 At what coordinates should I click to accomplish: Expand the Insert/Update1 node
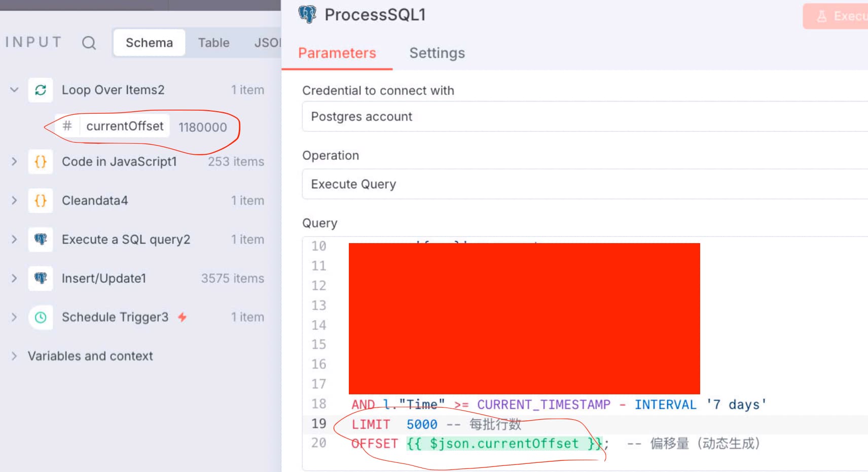[x=14, y=278]
